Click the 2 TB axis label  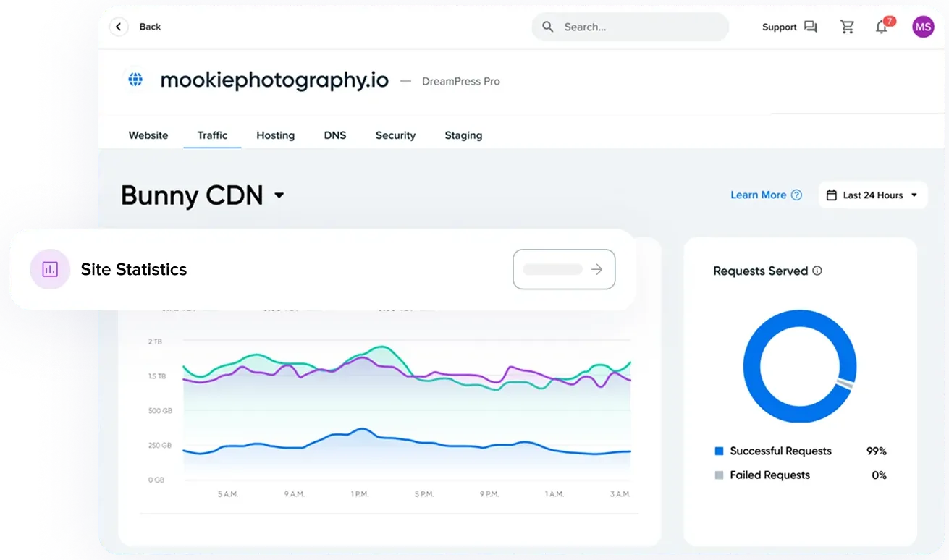(x=155, y=341)
